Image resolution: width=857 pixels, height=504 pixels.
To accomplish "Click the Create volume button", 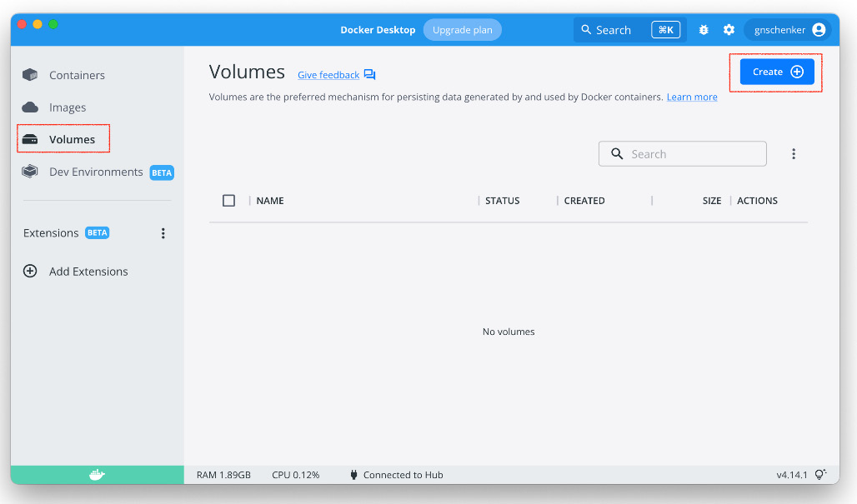I will [777, 72].
